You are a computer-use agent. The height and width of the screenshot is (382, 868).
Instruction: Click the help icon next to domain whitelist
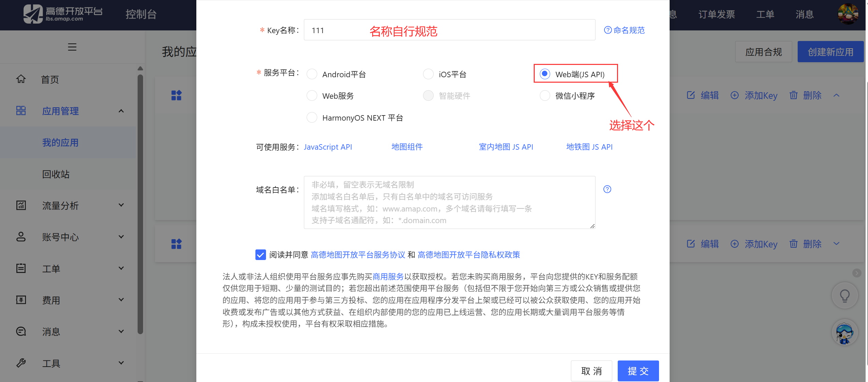[607, 189]
